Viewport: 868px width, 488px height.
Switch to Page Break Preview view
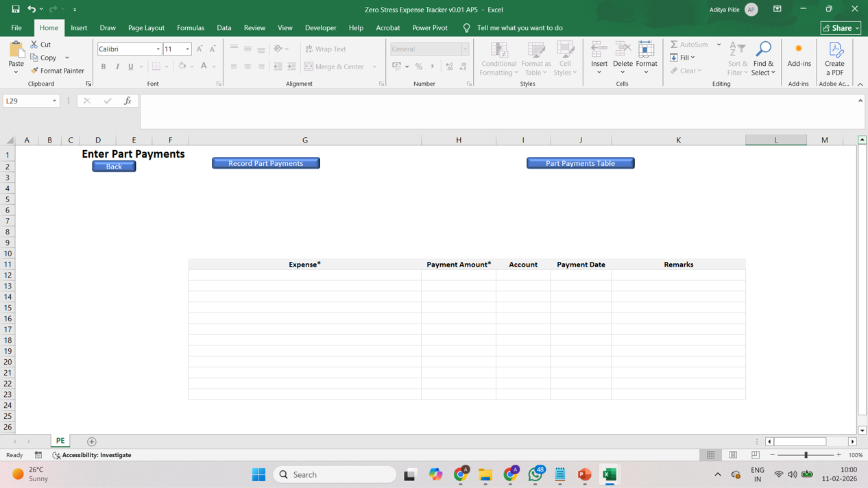[x=755, y=455]
